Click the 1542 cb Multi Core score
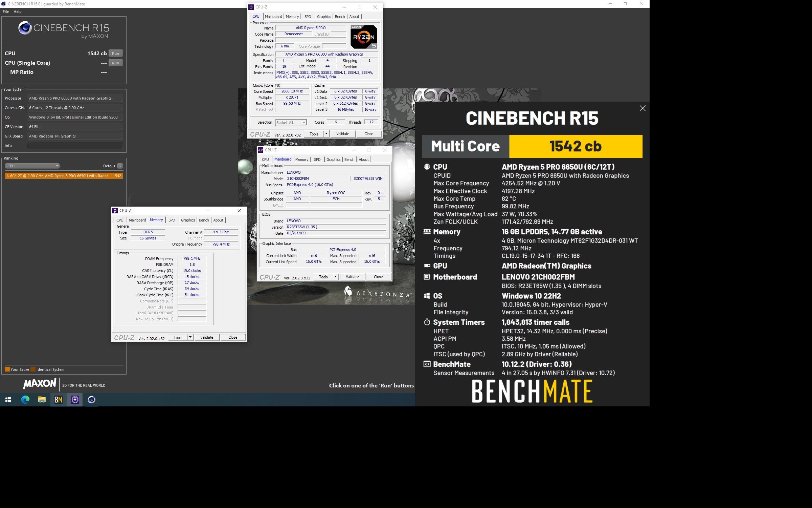 pos(576,146)
